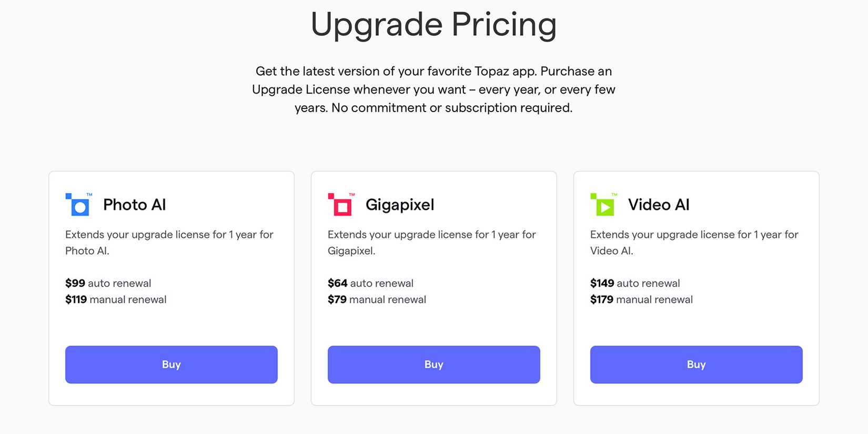Click the Video AI license description text

point(694,243)
